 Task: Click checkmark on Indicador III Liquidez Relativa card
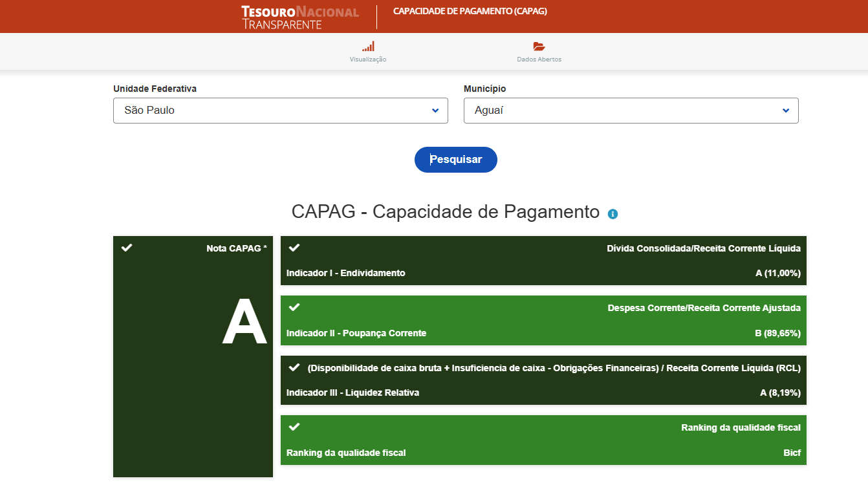(x=294, y=367)
